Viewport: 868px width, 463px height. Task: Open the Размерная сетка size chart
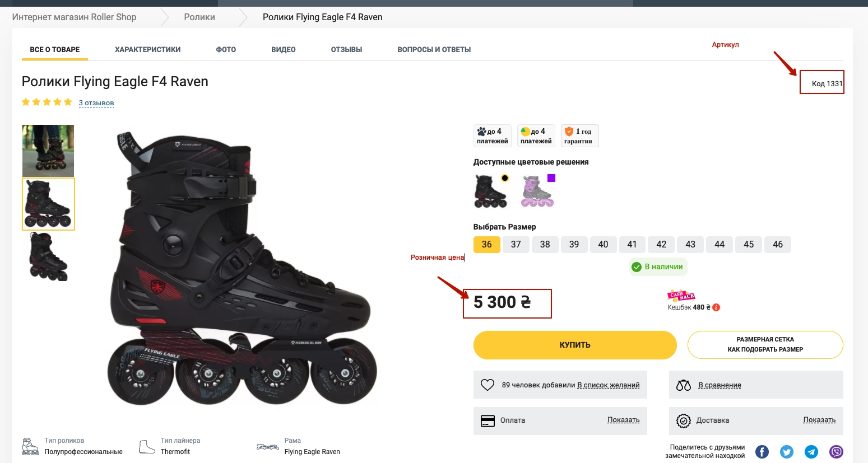pos(765,344)
